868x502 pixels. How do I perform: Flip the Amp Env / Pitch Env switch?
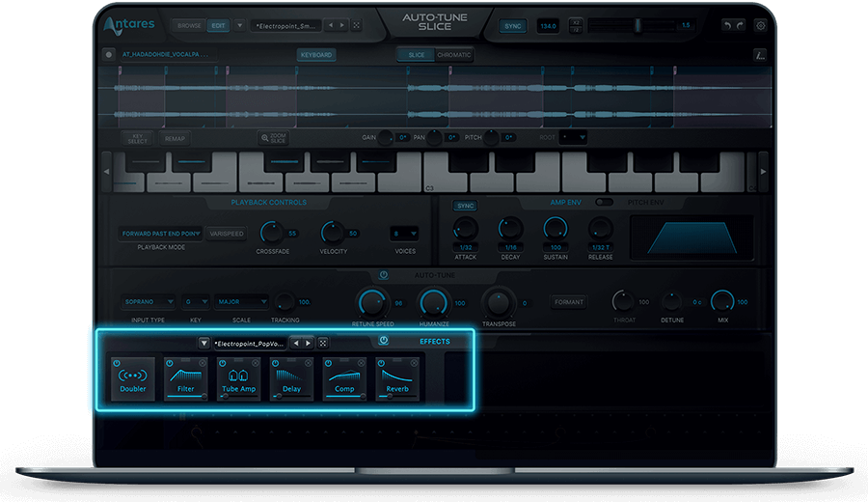pos(604,202)
